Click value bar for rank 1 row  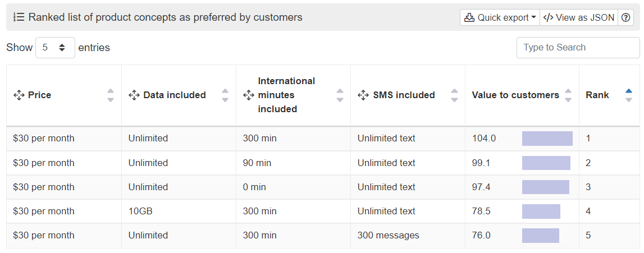point(547,139)
